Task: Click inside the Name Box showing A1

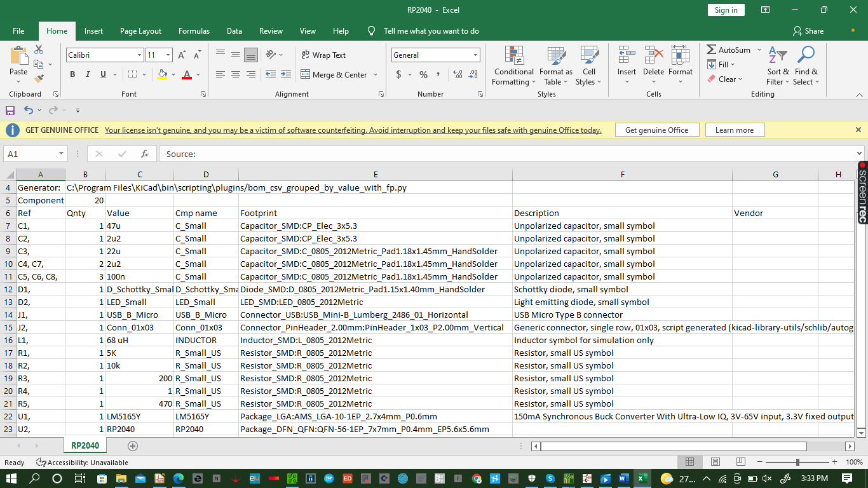Action: 31,154
